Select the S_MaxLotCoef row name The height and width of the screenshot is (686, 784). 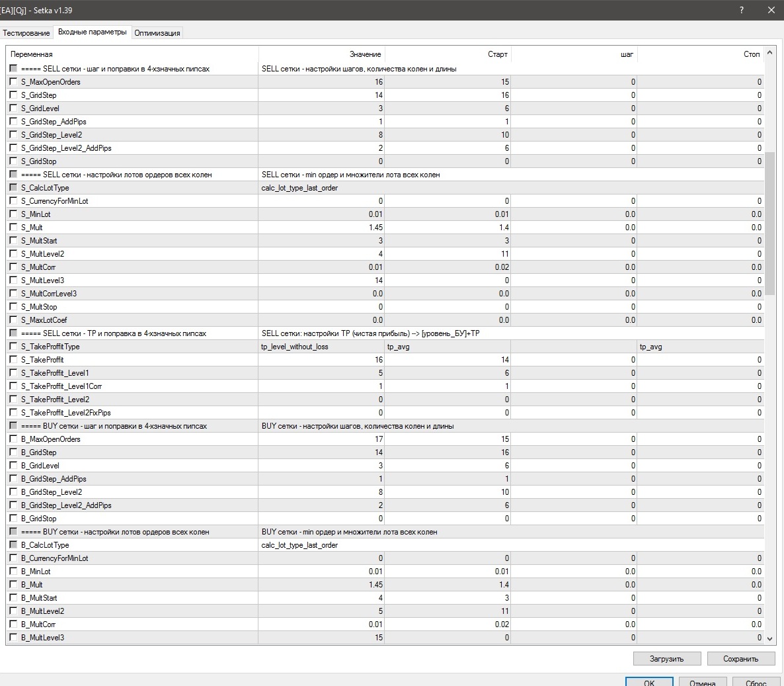click(x=44, y=320)
